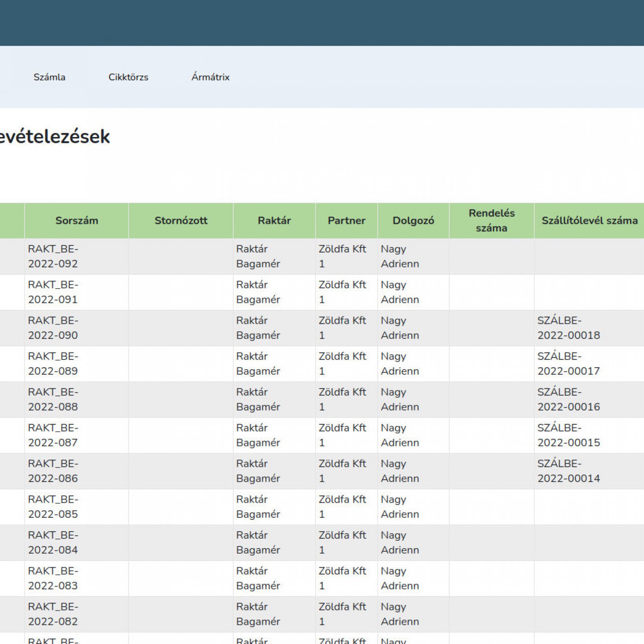Sort by the Sorszám column header
Viewport: 644px width, 644px height.
[x=76, y=220]
